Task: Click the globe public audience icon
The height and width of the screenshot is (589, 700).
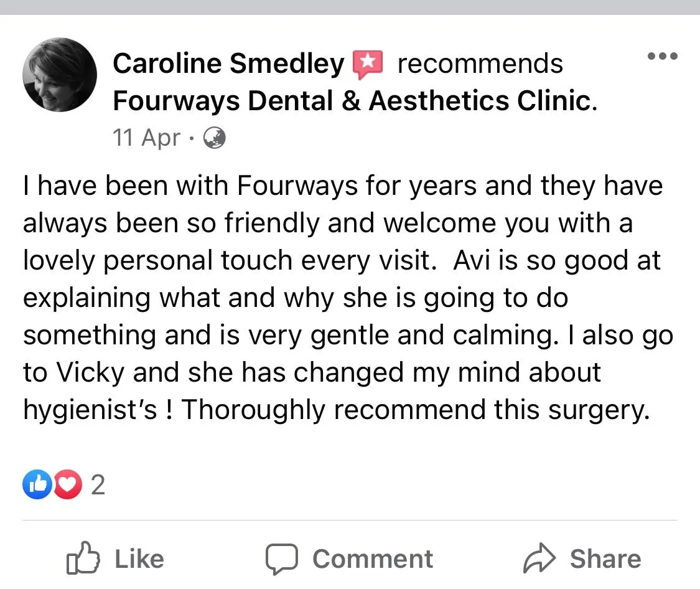Action: click(215, 138)
